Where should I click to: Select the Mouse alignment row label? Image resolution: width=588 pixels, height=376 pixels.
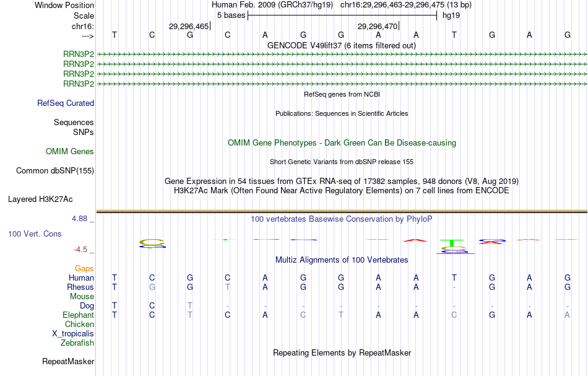82,297
